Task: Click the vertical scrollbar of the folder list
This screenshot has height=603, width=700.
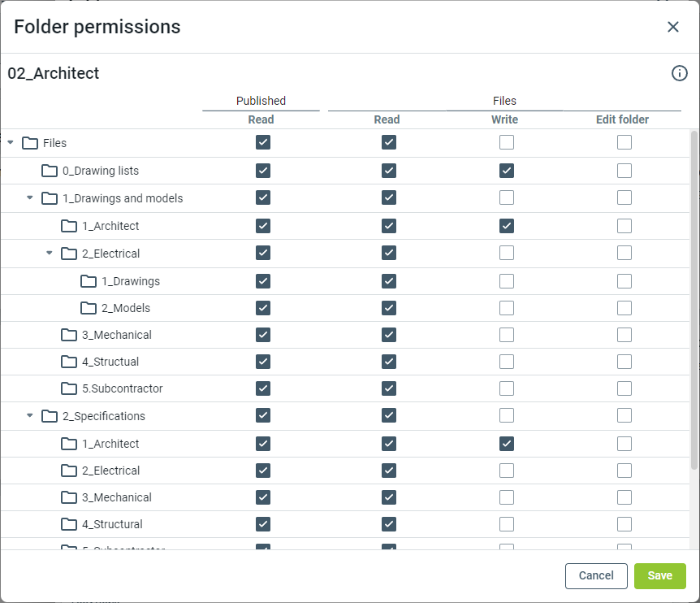Action: (694, 301)
